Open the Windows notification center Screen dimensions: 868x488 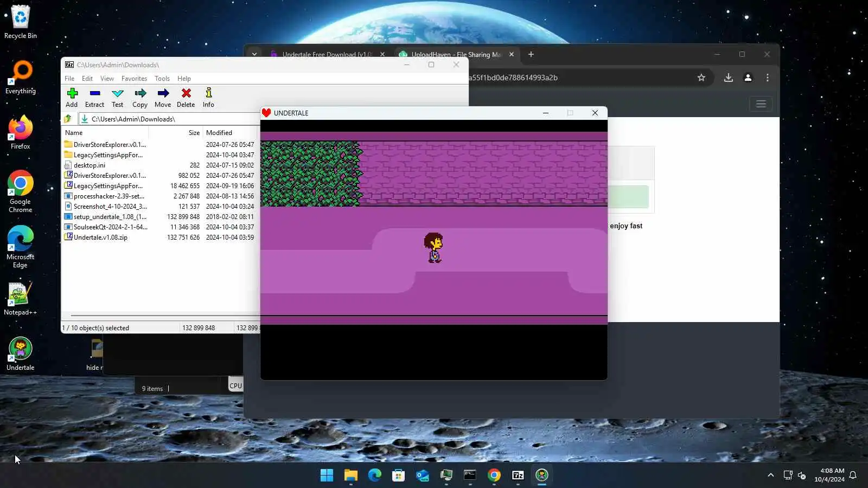[853, 476]
